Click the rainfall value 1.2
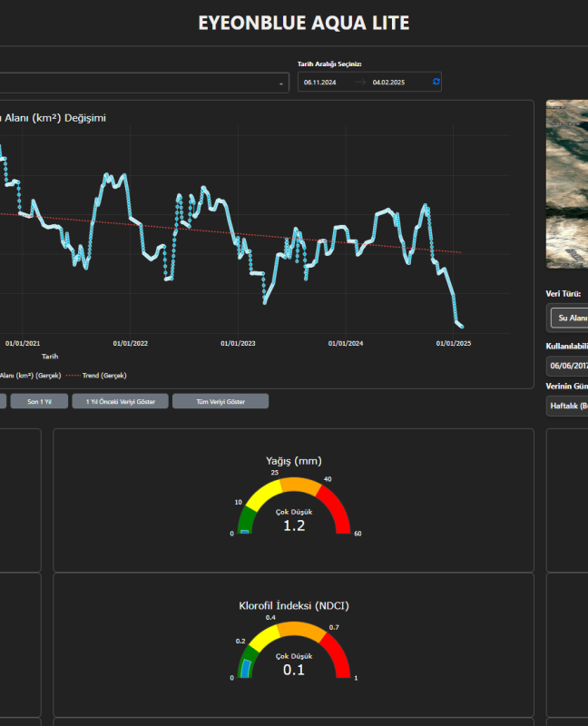Viewport: 588px width, 726px height. pyautogui.click(x=294, y=526)
